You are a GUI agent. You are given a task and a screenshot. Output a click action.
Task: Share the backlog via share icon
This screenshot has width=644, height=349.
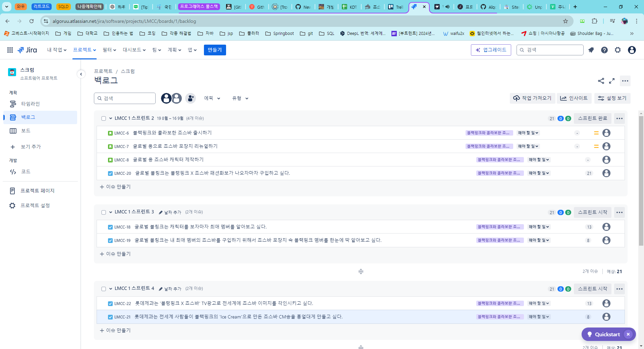tap(601, 81)
